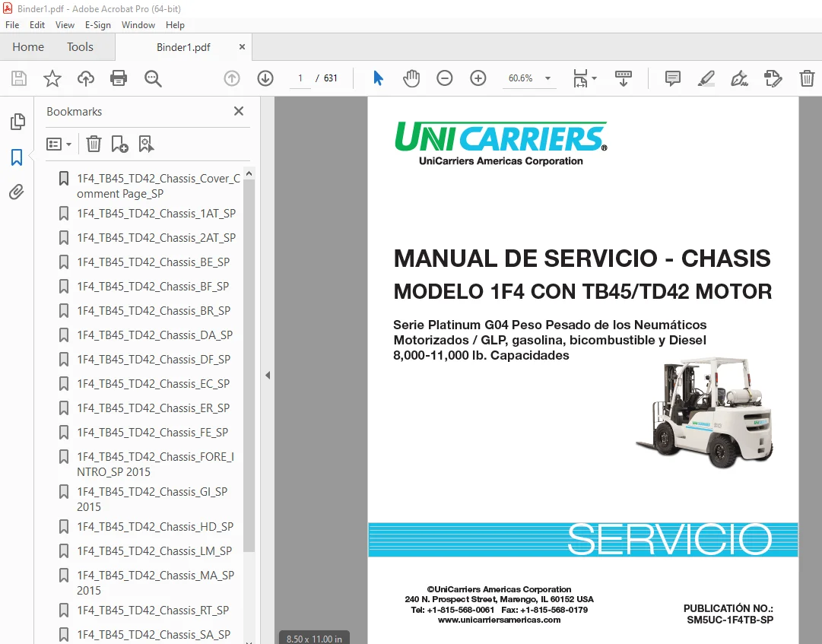Open bookmark 1F4_TB45_TD42_Chassis_EC_SP

click(x=153, y=383)
